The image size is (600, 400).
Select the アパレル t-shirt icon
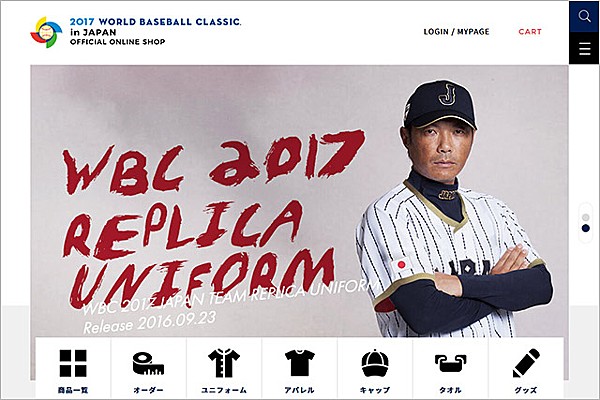(x=300, y=363)
